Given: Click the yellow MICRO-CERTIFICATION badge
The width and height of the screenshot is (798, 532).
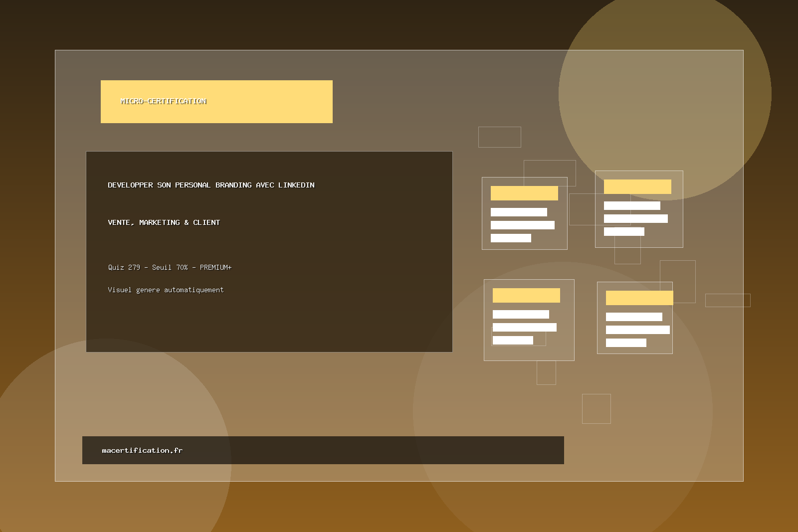Looking at the screenshot, I should 216,102.
